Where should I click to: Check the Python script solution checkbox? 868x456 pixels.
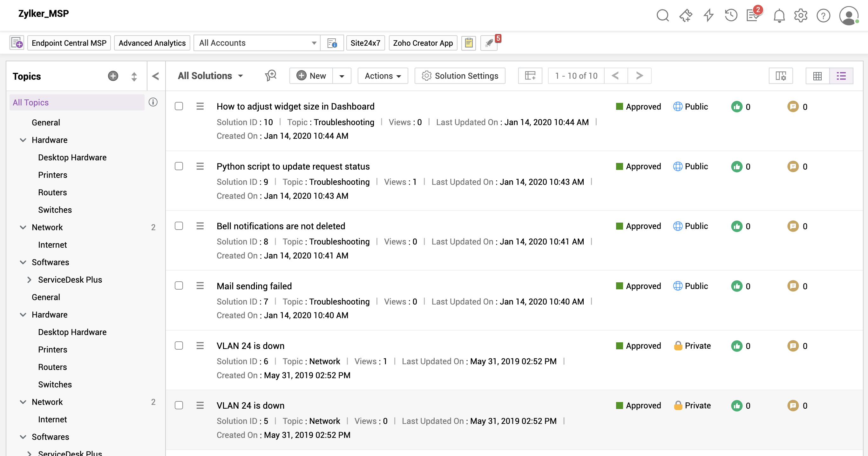179,166
